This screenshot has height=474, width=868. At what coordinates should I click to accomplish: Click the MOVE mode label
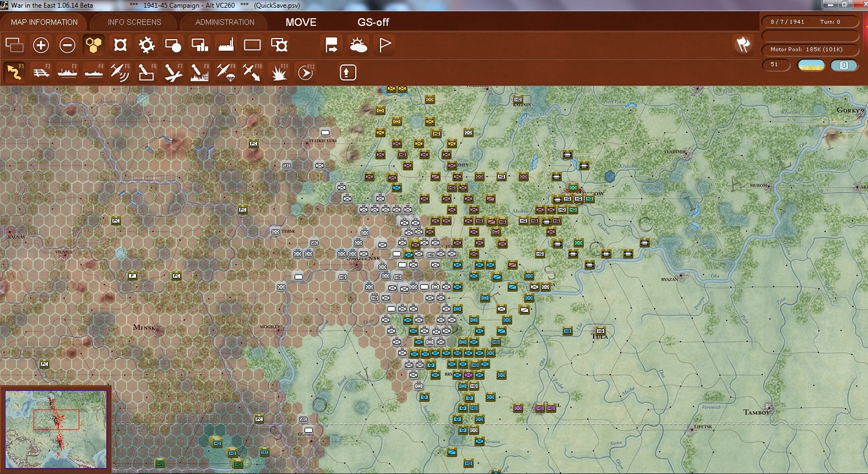301,22
